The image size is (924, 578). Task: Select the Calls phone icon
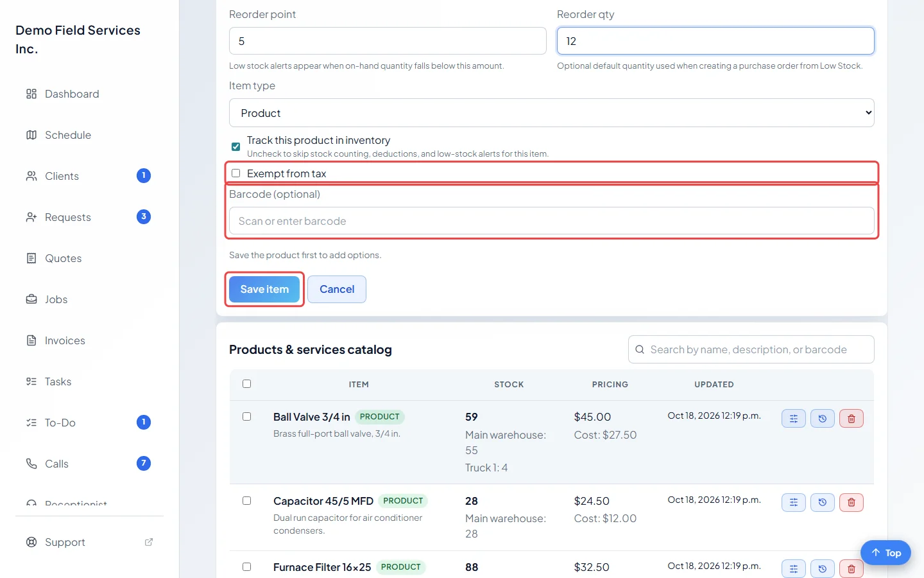(31, 464)
